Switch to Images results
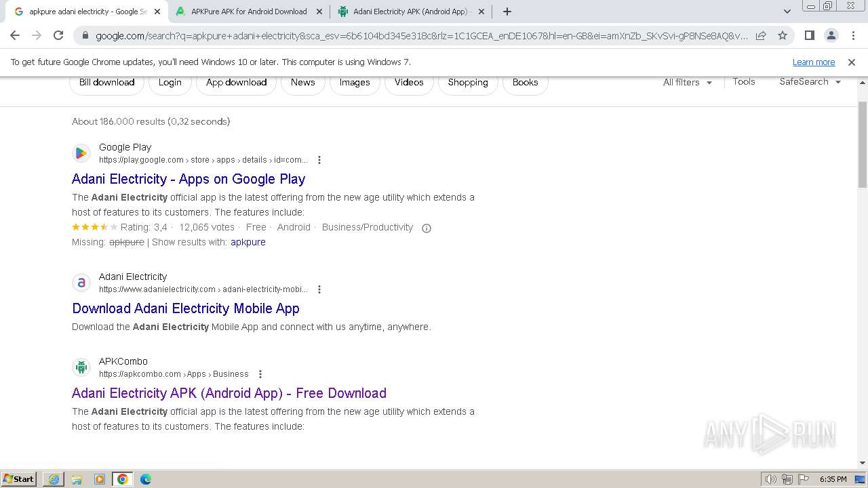The height and width of the screenshot is (488, 868). pyautogui.click(x=355, y=83)
